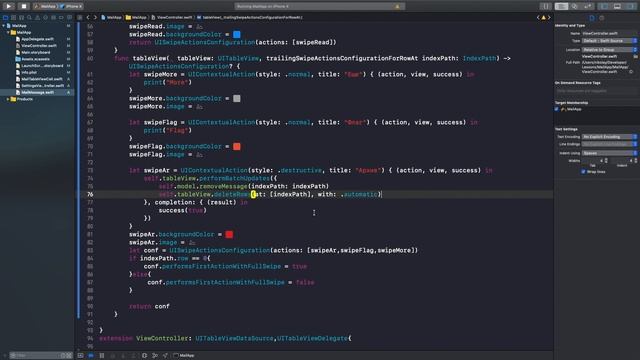Go back in editor history

click(x=88, y=18)
